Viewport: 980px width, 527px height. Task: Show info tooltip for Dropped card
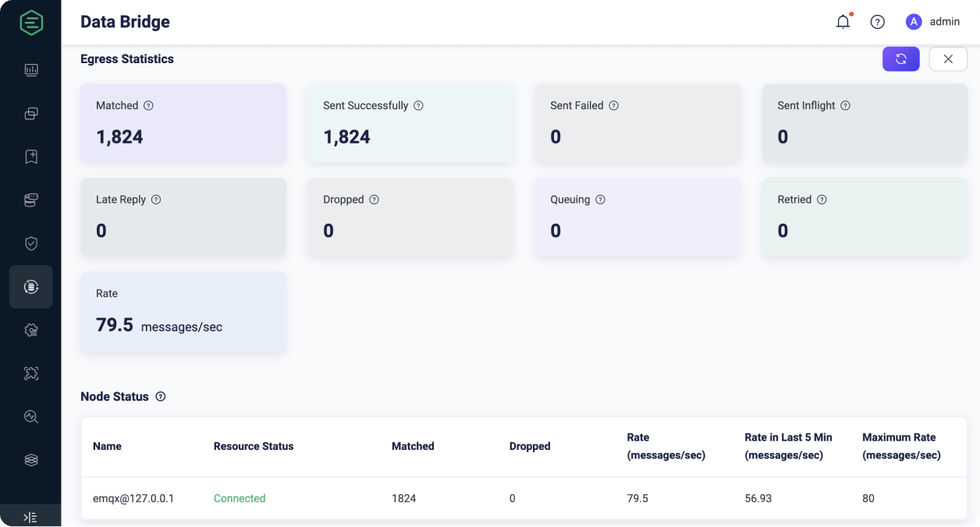(x=374, y=200)
